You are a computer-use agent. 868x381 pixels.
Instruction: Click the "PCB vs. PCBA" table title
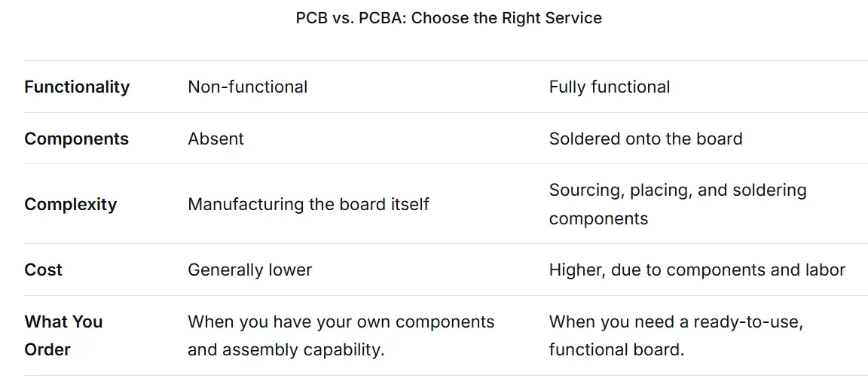(448, 18)
